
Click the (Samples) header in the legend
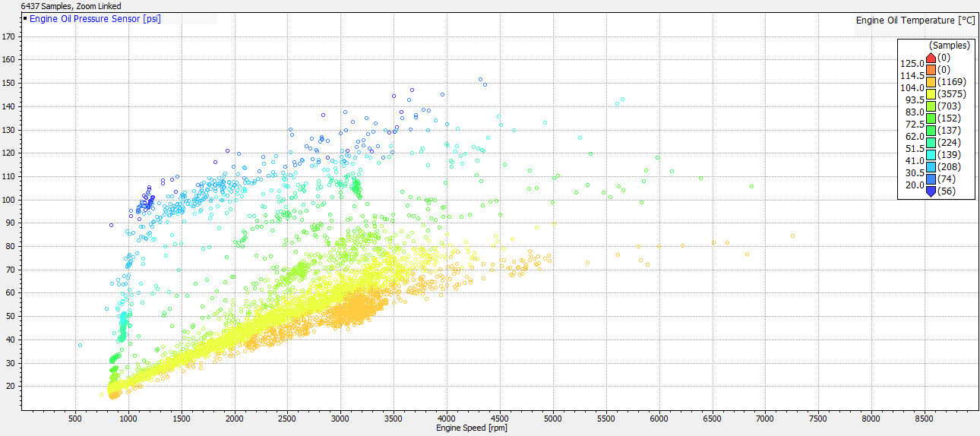[949, 46]
